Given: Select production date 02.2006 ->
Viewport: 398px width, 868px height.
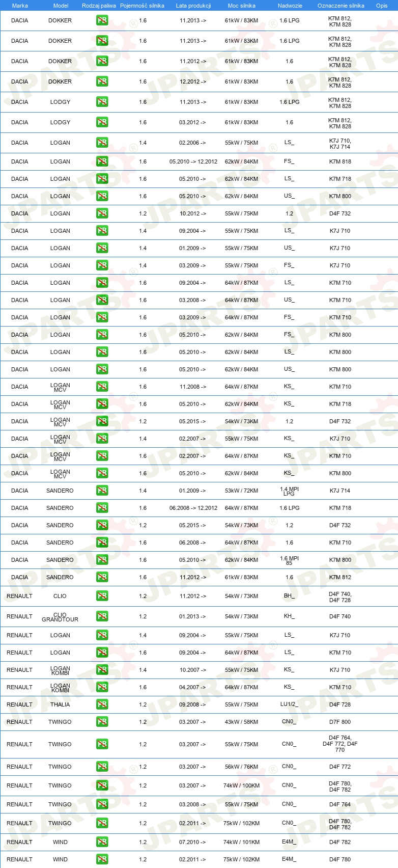Looking at the screenshot, I should (192, 143).
